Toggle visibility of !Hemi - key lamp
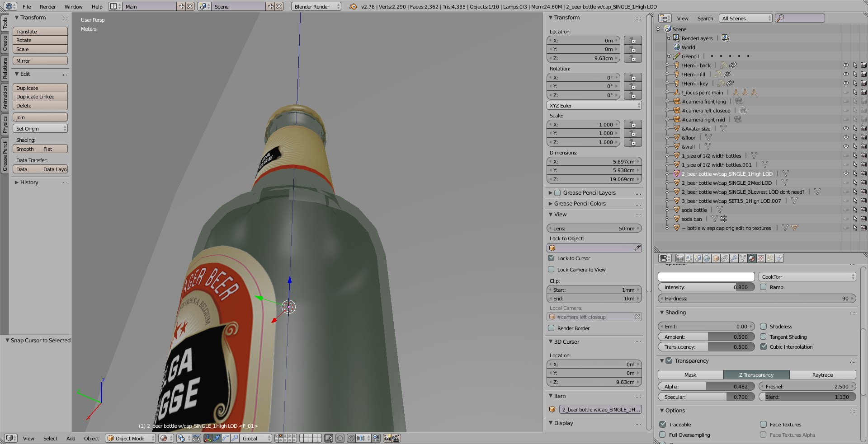This screenshot has height=444, width=868. (x=846, y=83)
